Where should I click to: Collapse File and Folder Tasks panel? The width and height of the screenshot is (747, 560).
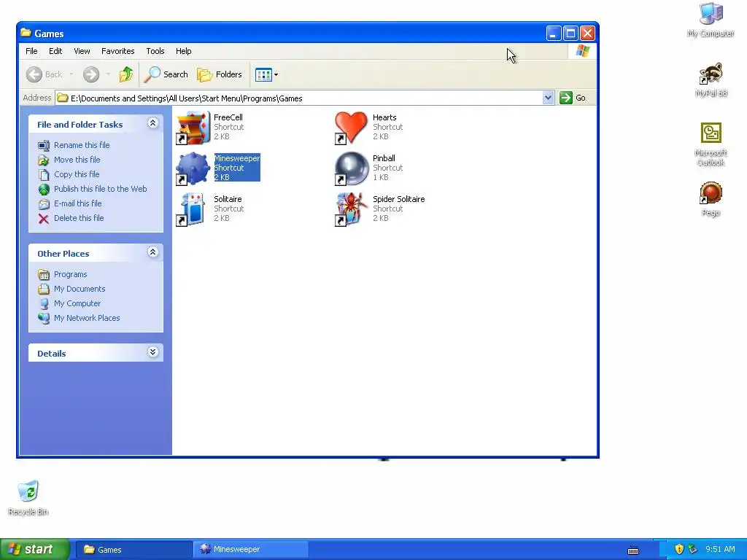tap(152, 123)
